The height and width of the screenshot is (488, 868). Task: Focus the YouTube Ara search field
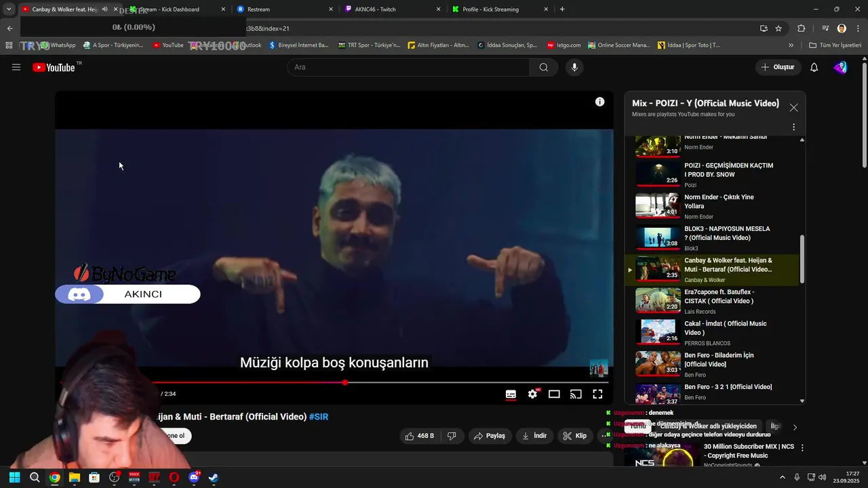click(x=408, y=67)
